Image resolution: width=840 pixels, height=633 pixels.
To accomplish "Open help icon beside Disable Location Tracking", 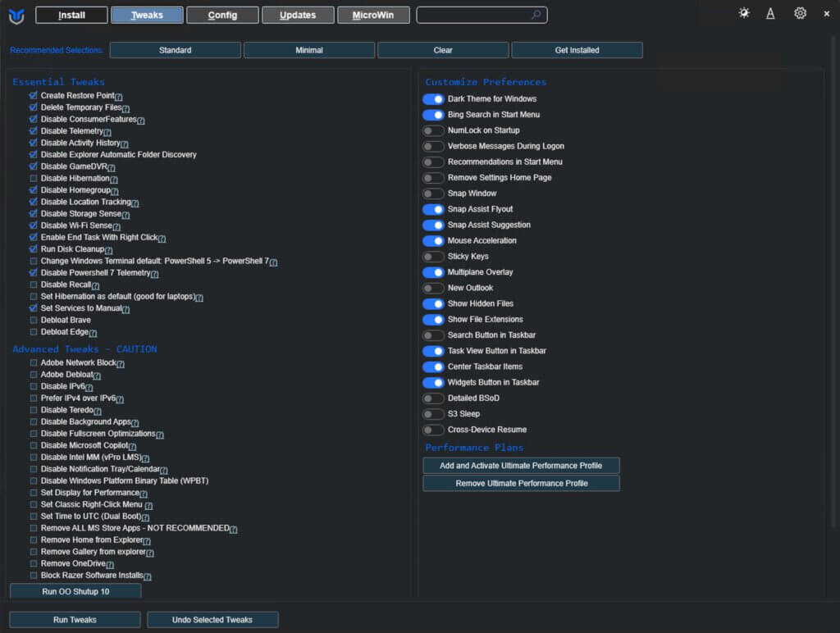I will tap(135, 203).
